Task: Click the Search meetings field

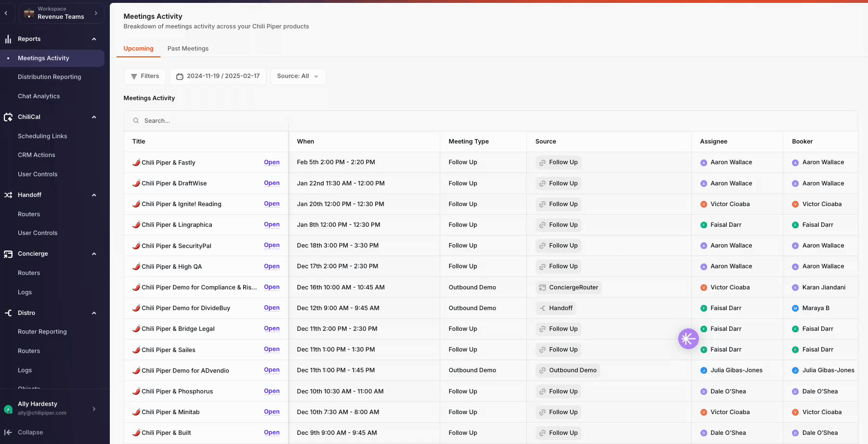Action: (x=491, y=121)
